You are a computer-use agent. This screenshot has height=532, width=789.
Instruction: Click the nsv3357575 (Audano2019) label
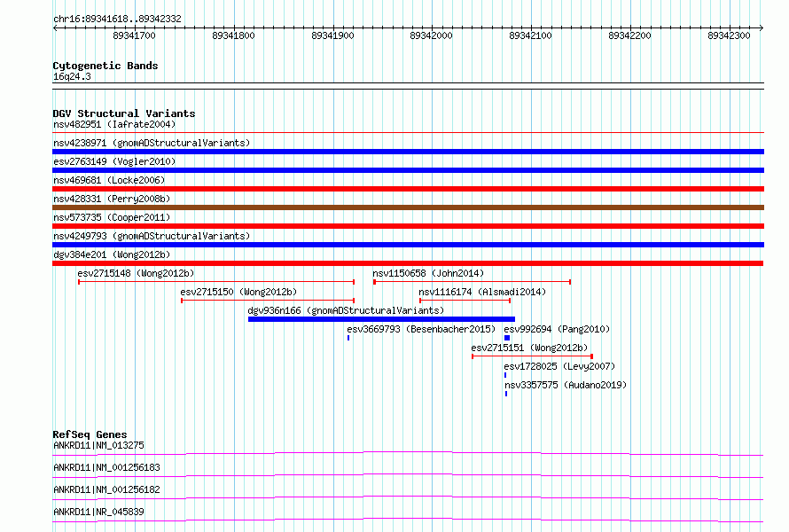[566, 385]
